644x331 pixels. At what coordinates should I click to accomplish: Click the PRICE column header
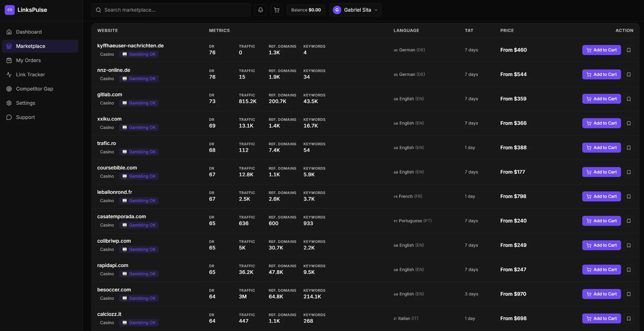[507, 31]
